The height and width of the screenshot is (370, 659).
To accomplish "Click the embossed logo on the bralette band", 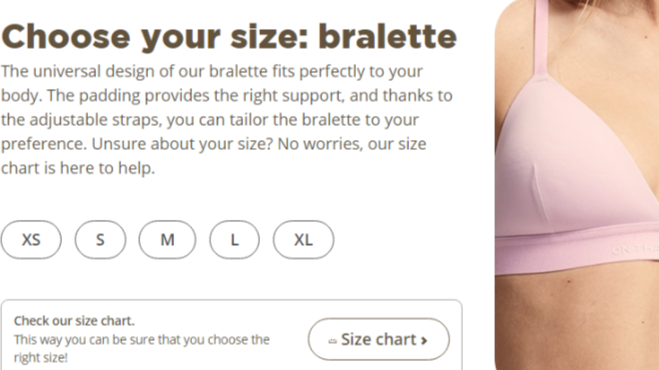I will point(635,249).
